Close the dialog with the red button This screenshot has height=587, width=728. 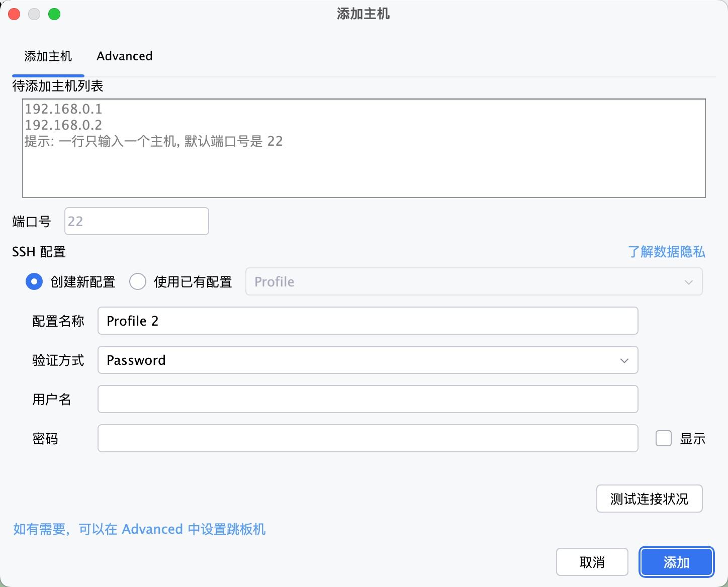pos(14,14)
